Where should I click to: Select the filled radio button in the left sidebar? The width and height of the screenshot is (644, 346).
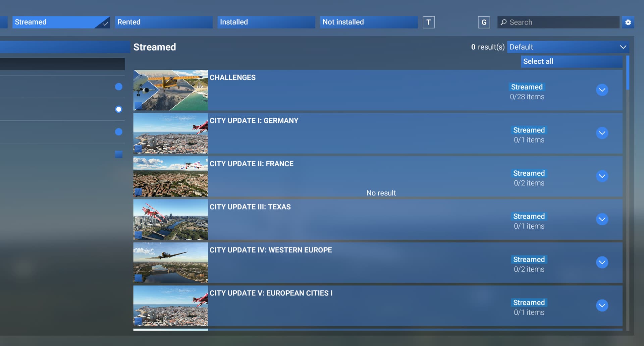pos(119,109)
